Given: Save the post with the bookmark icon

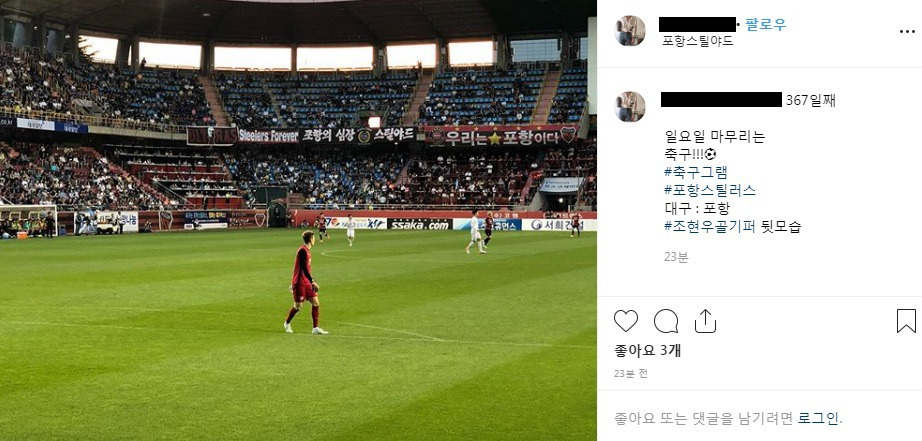Looking at the screenshot, I should [x=906, y=321].
